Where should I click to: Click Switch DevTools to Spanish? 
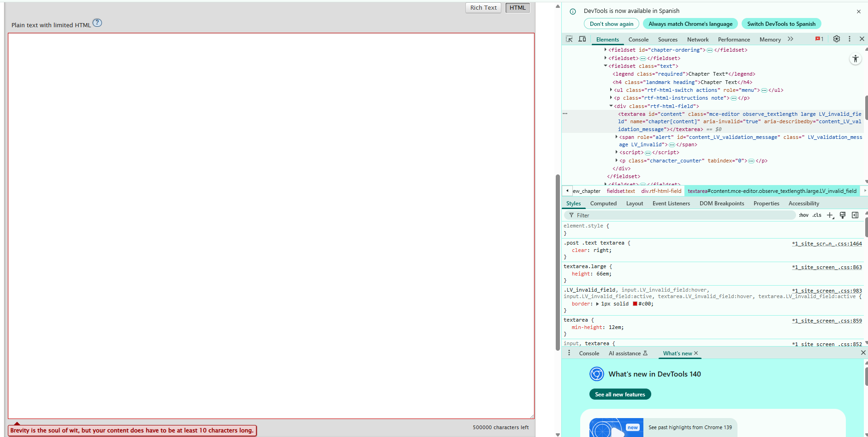pyautogui.click(x=781, y=24)
